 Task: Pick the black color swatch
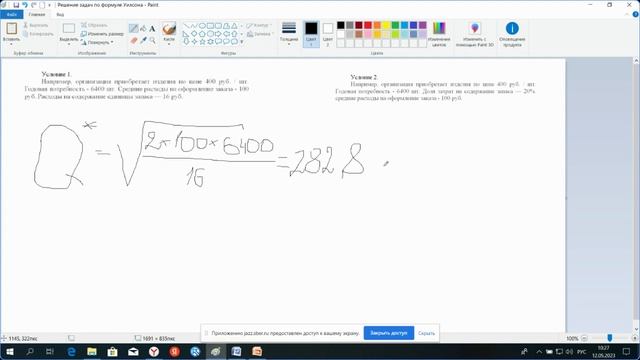[x=341, y=25]
